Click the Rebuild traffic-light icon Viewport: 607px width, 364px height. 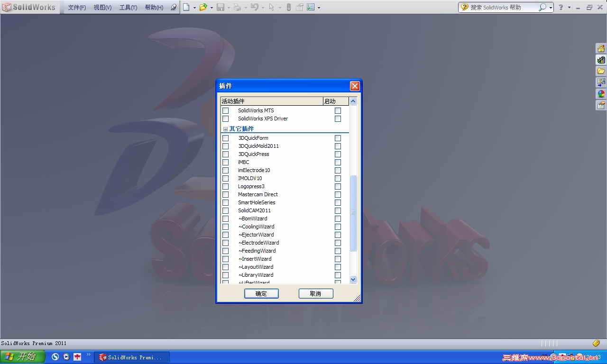click(288, 7)
